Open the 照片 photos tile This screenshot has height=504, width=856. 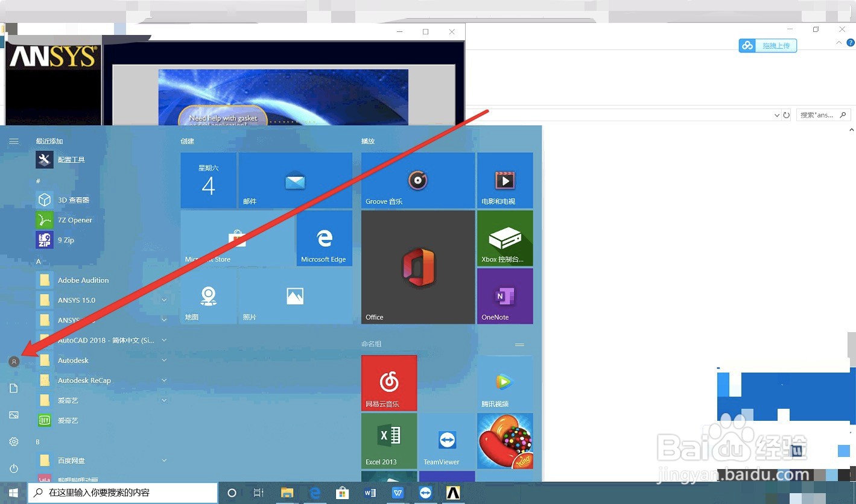[x=295, y=296]
